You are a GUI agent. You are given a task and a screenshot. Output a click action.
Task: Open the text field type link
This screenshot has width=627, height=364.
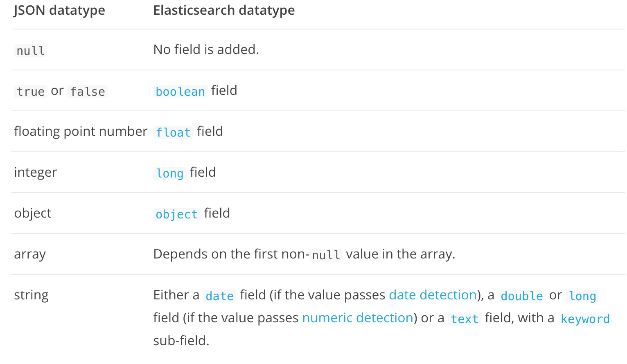(x=465, y=319)
